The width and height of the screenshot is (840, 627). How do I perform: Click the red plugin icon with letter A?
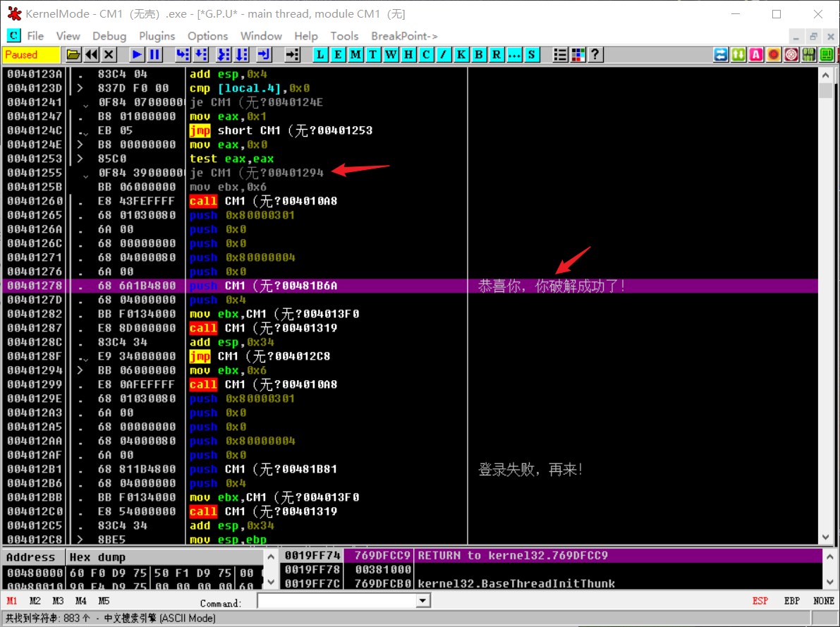tap(756, 54)
